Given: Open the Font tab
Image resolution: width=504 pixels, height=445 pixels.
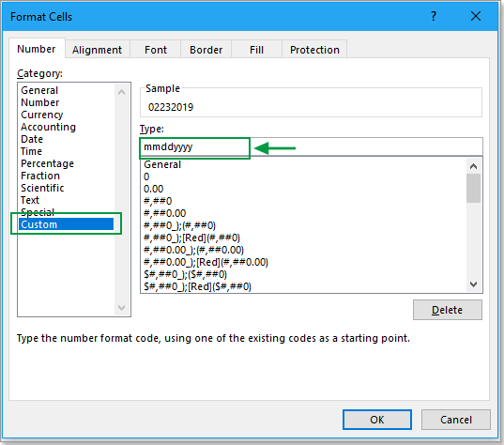Looking at the screenshot, I should (x=156, y=50).
